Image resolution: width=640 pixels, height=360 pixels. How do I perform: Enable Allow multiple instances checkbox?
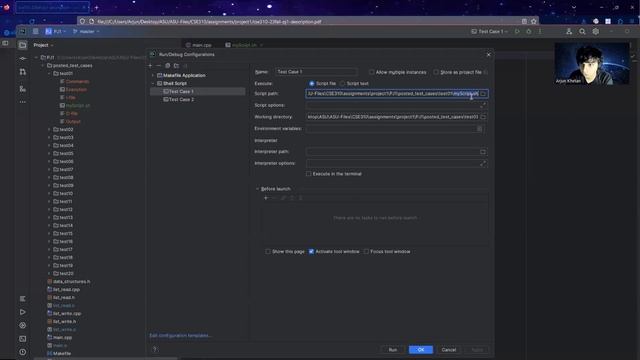tap(371, 72)
